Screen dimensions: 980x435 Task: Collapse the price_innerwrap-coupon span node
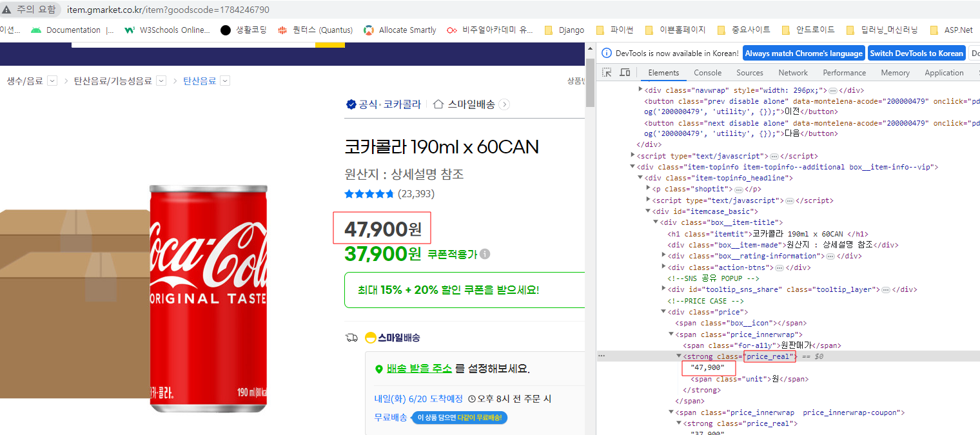tap(671, 412)
